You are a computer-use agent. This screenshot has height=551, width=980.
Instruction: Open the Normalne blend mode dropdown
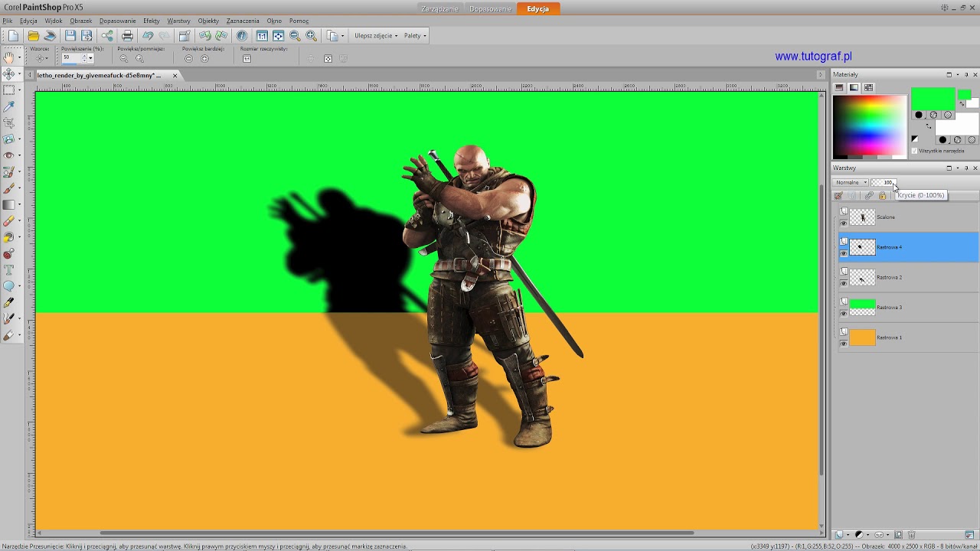pos(851,182)
